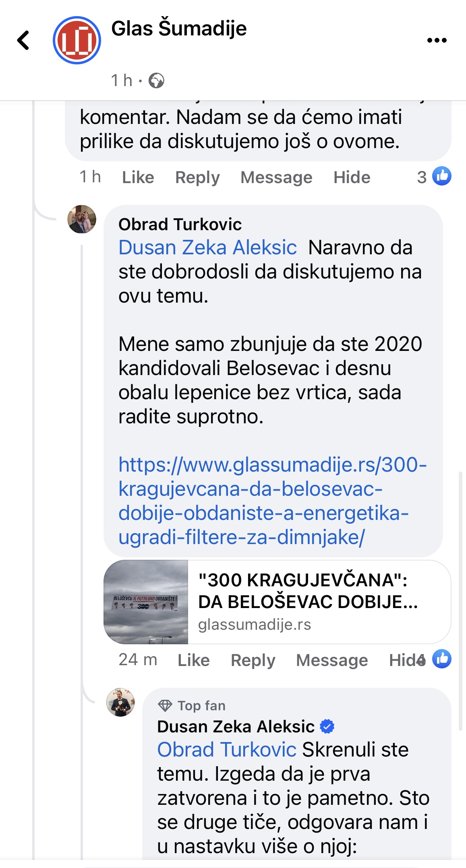
Task: Reply to the 1 h old comment
Action: pos(197,177)
